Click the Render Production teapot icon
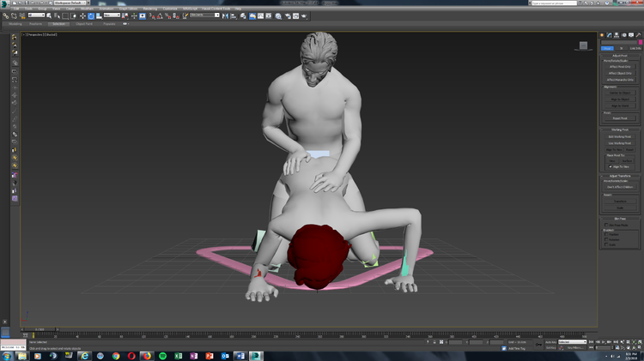This screenshot has width=644, height=361. pyautogui.click(x=304, y=16)
